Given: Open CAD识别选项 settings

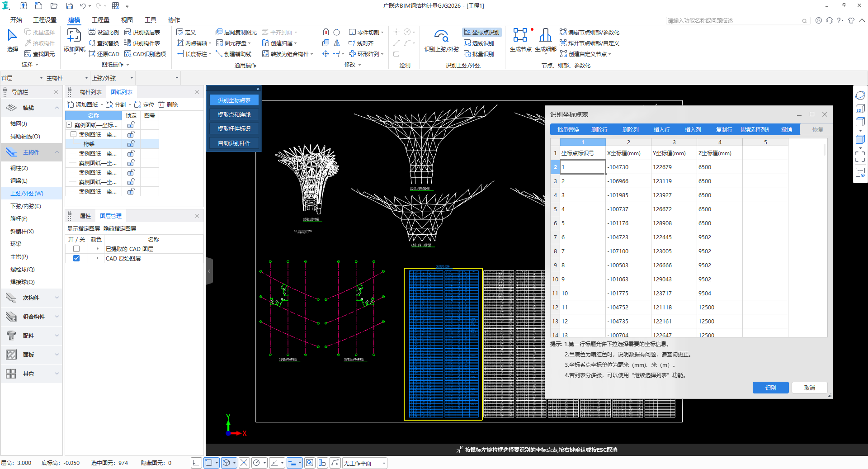Looking at the screenshot, I should (145, 54).
